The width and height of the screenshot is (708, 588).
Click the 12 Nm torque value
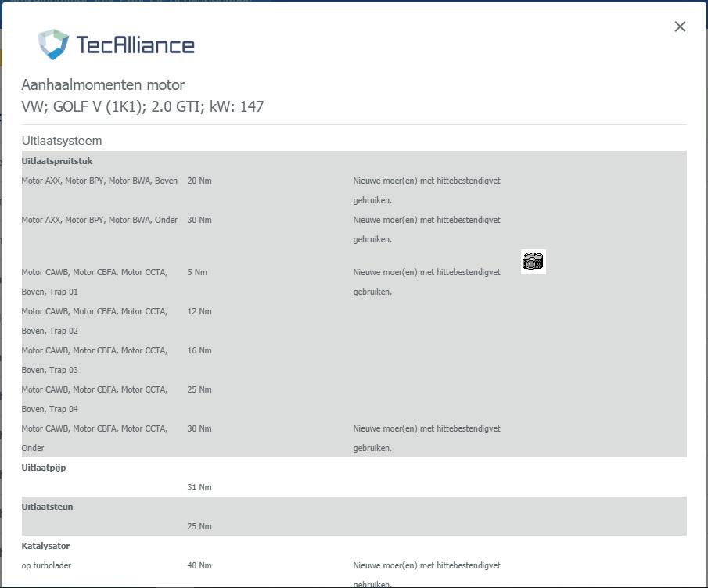(199, 312)
